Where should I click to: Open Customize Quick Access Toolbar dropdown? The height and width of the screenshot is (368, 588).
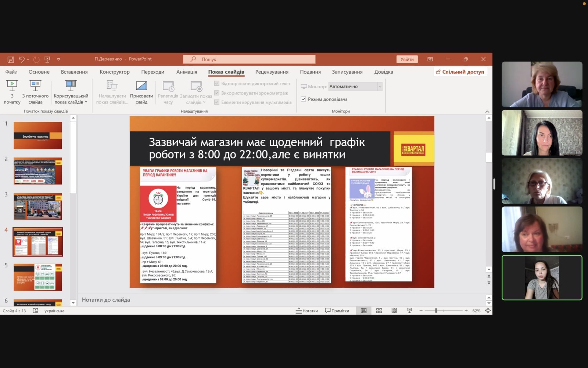(x=58, y=59)
